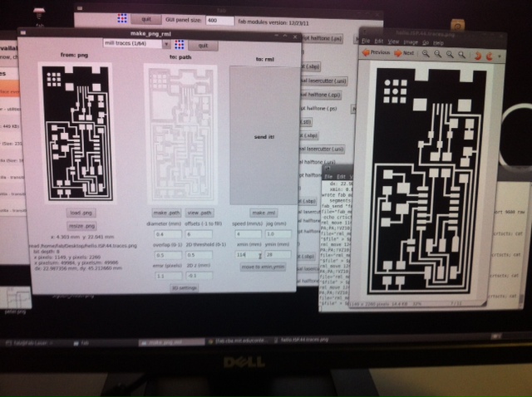Click the load .png button

[x=81, y=213]
